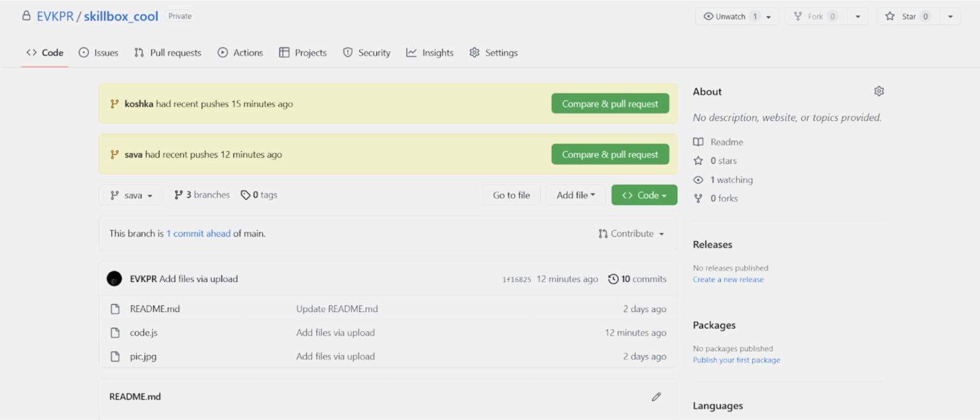Click Compare & pull request for koshka

pyautogui.click(x=610, y=104)
